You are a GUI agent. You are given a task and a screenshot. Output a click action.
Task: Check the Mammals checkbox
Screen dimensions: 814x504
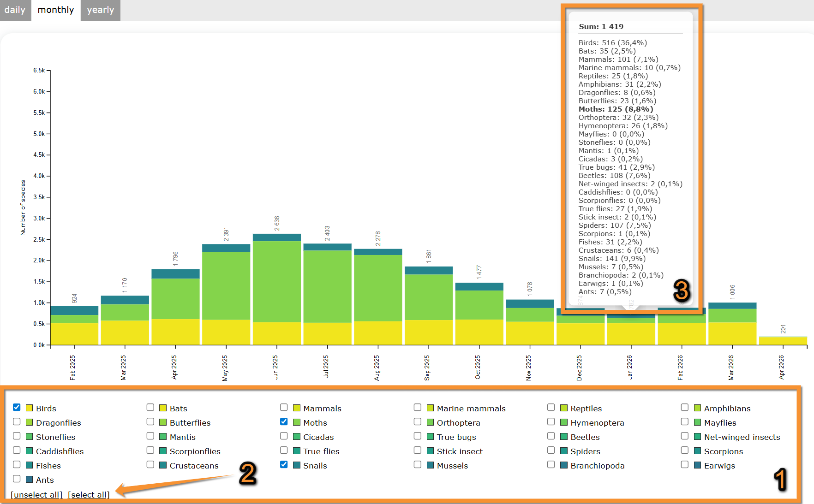pyautogui.click(x=284, y=408)
